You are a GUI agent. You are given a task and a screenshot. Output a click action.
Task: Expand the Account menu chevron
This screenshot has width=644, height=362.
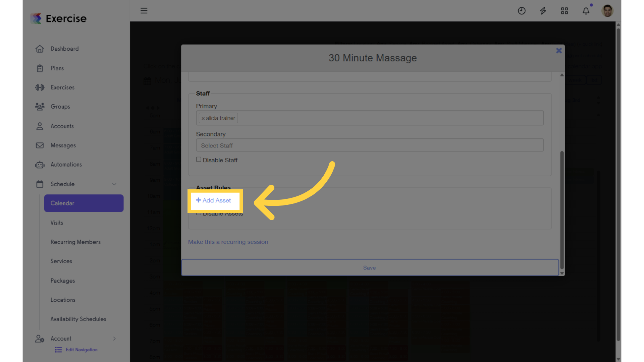point(114,339)
